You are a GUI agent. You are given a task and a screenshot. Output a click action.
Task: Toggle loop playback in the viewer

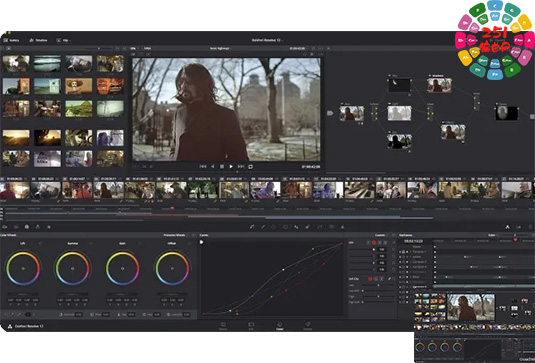click(250, 166)
